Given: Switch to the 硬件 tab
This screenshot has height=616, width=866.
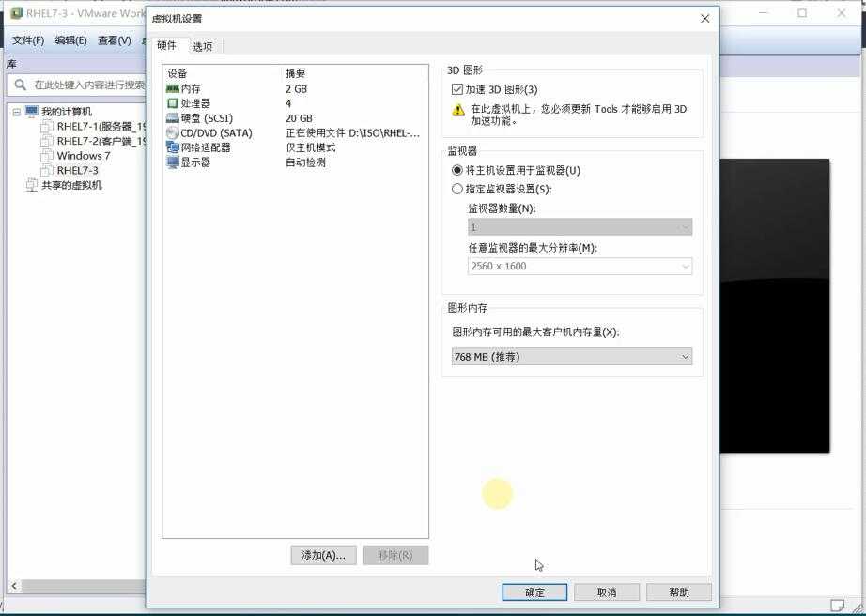Looking at the screenshot, I should point(166,45).
